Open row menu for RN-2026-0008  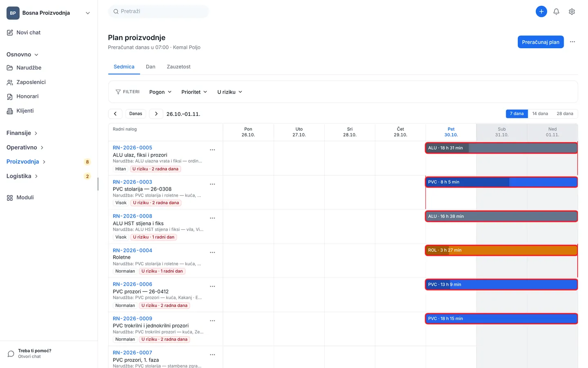[x=212, y=218]
